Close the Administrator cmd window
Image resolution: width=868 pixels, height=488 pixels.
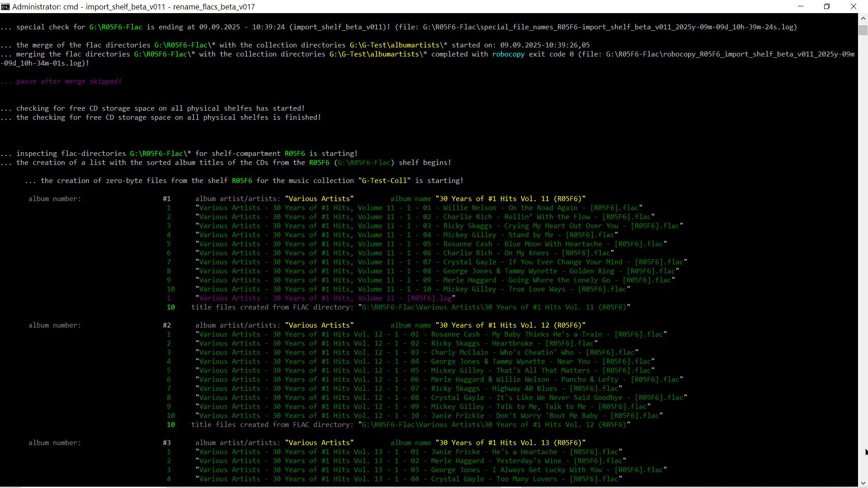point(854,6)
